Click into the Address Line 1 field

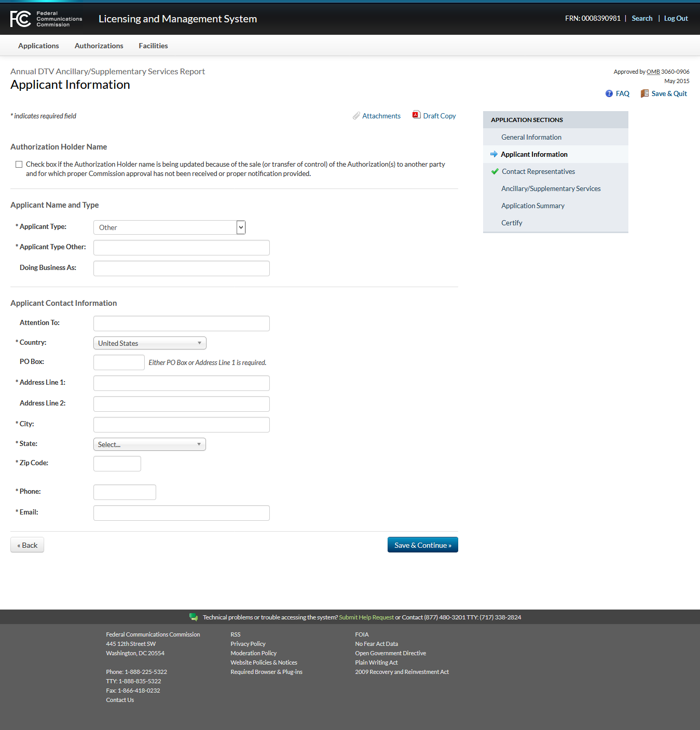point(181,383)
